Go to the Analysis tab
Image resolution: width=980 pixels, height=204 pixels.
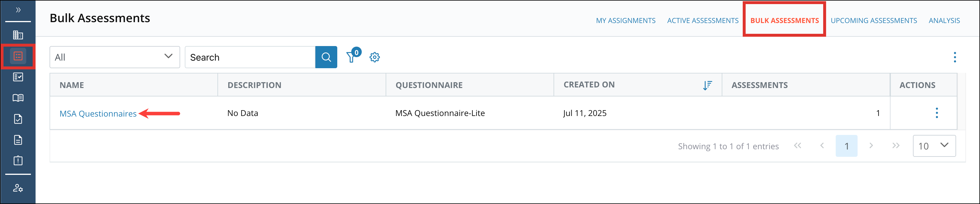pos(945,21)
